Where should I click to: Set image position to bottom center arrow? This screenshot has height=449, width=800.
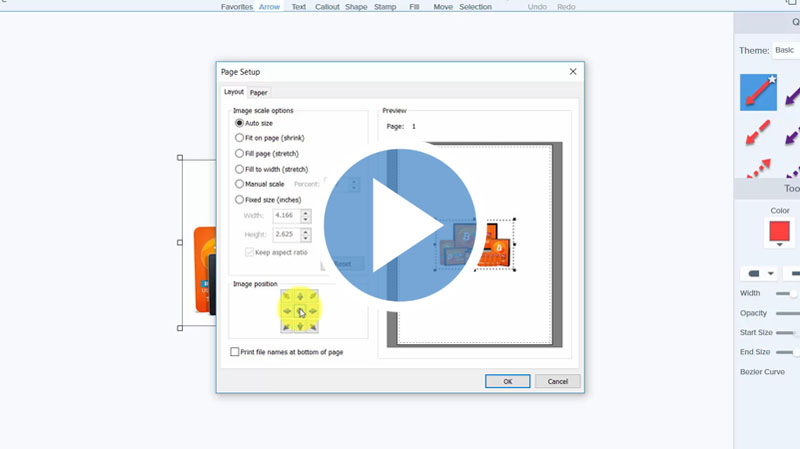pyautogui.click(x=299, y=326)
